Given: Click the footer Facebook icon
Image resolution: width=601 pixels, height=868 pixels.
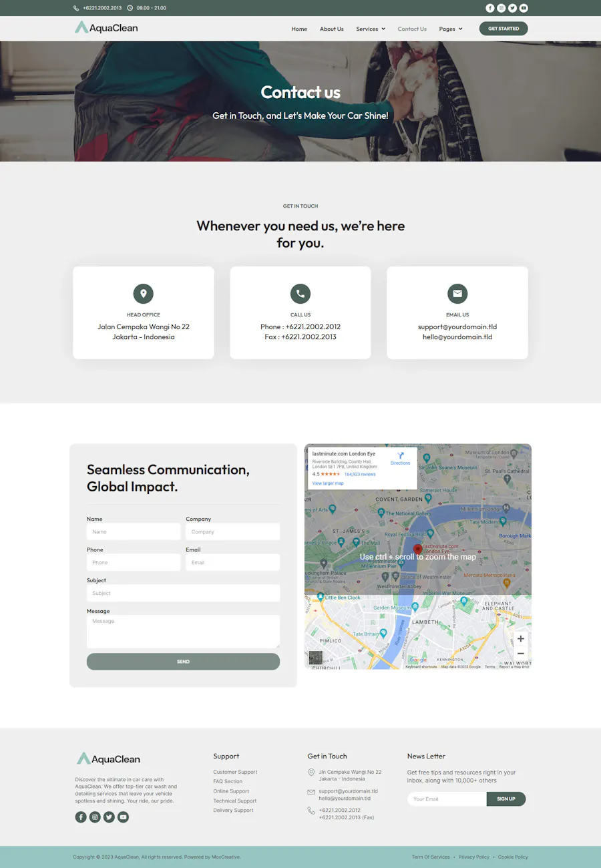Looking at the screenshot, I should click(x=81, y=817).
